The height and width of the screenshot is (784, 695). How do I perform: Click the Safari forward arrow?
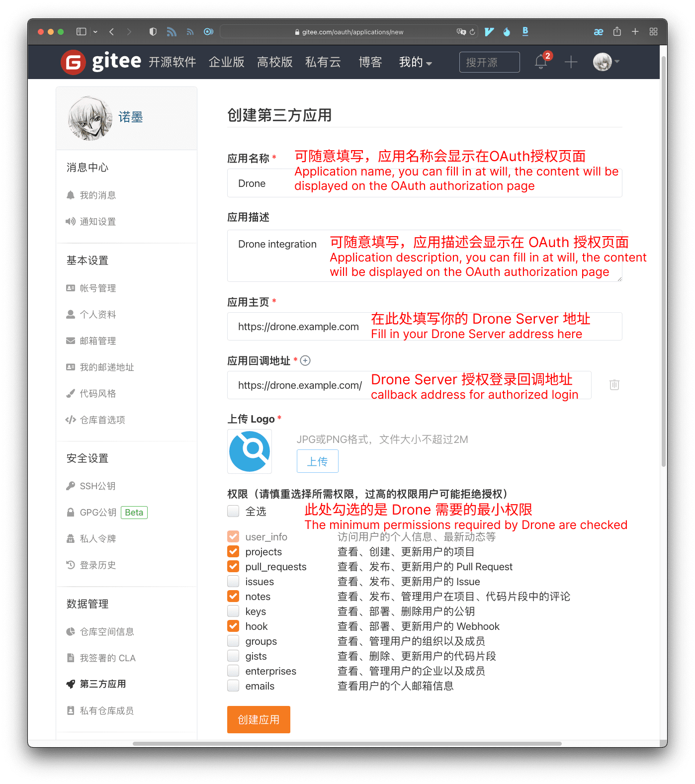point(129,32)
